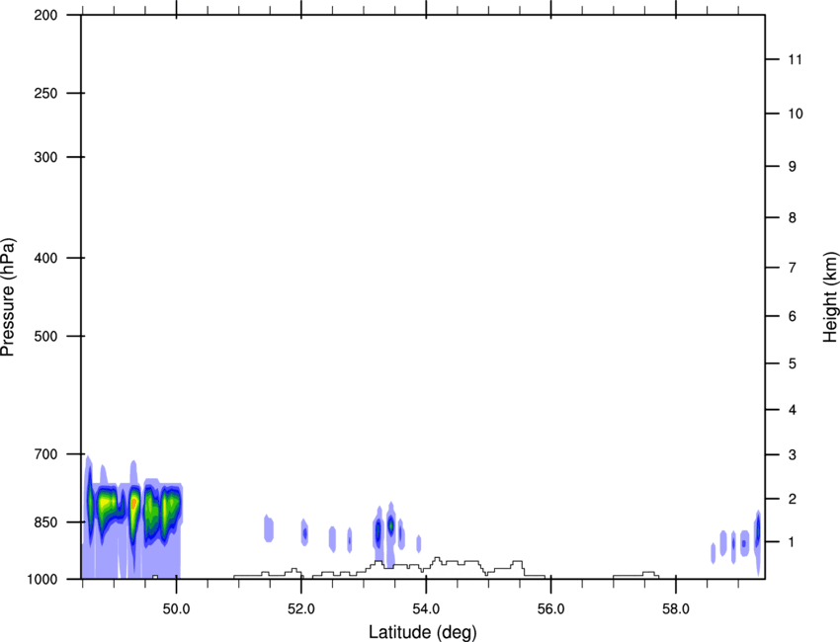Click the 400 pressure tick label
The width and height of the screenshot is (840, 642).
[45, 258]
